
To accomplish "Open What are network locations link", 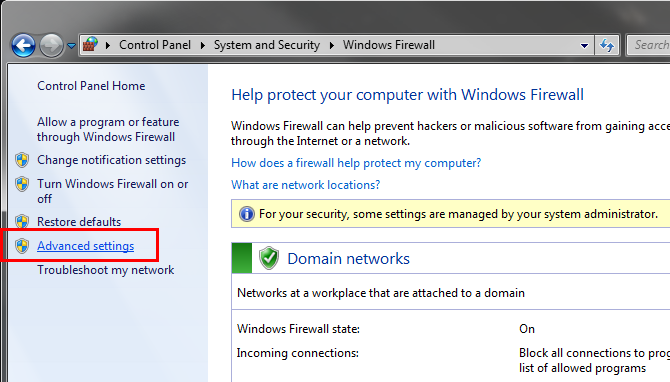I will (306, 185).
